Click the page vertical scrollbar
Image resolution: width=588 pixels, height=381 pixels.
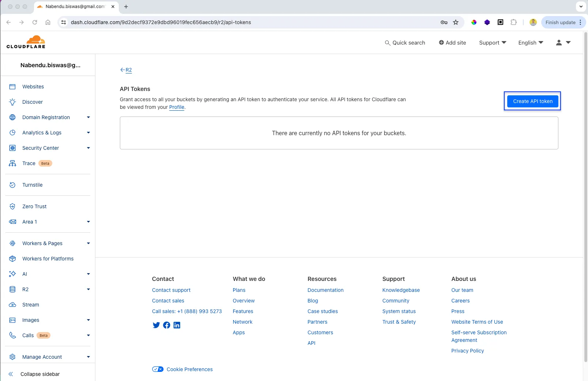(585, 197)
